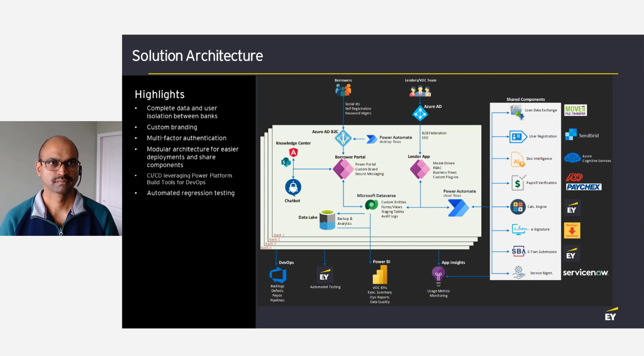Click the Power BI bar chart icon
644x356 pixels.
(380, 275)
